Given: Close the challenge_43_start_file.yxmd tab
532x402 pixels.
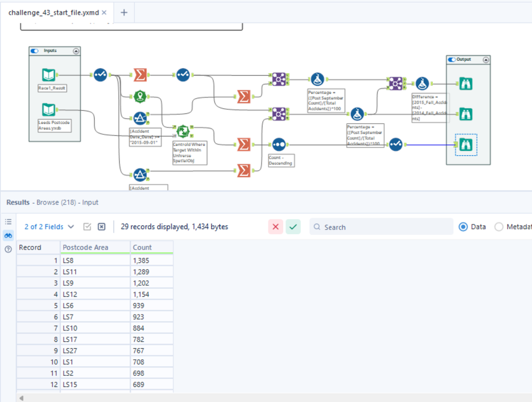Looking at the screenshot, I should pos(104,13).
